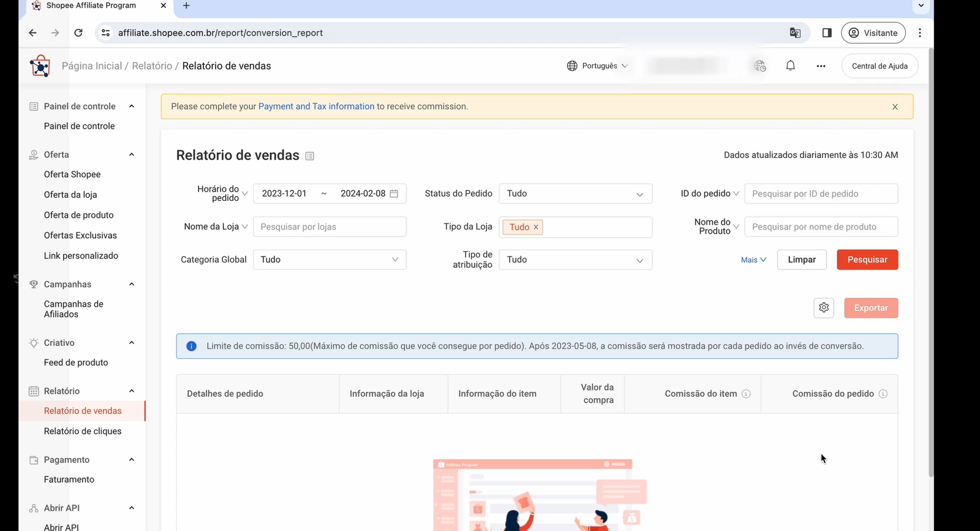Click the Pesquisar por ID de pedido field
Image resolution: width=980 pixels, height=531 pixels.
821,194
